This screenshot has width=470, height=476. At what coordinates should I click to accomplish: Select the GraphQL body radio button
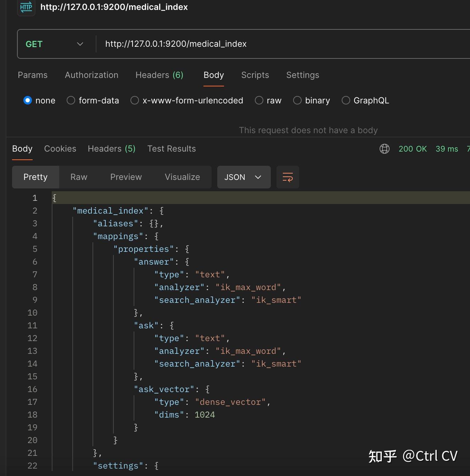(x=346, y=101)
